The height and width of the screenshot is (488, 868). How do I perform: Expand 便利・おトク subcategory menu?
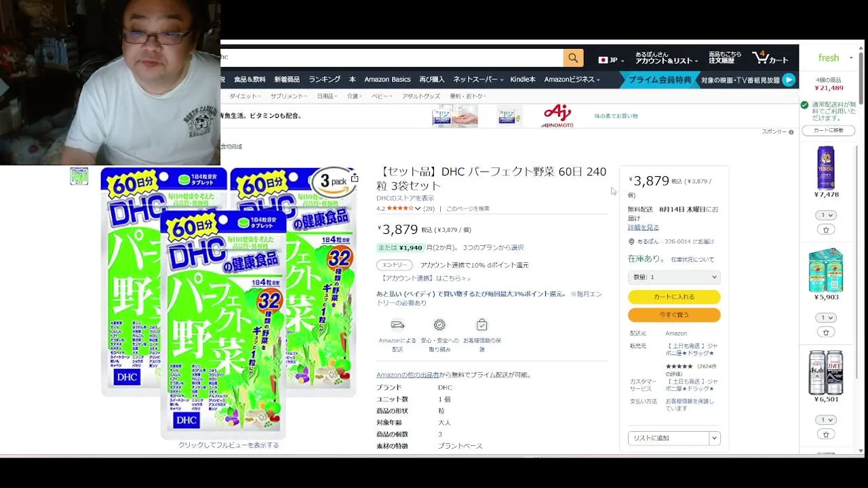(x=467, y=96)
